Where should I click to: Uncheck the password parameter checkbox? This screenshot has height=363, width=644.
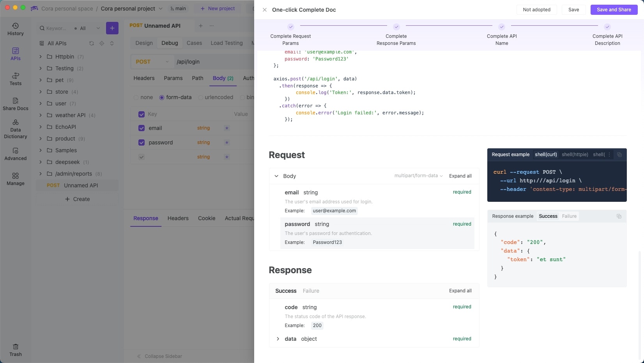click(142, 142)
